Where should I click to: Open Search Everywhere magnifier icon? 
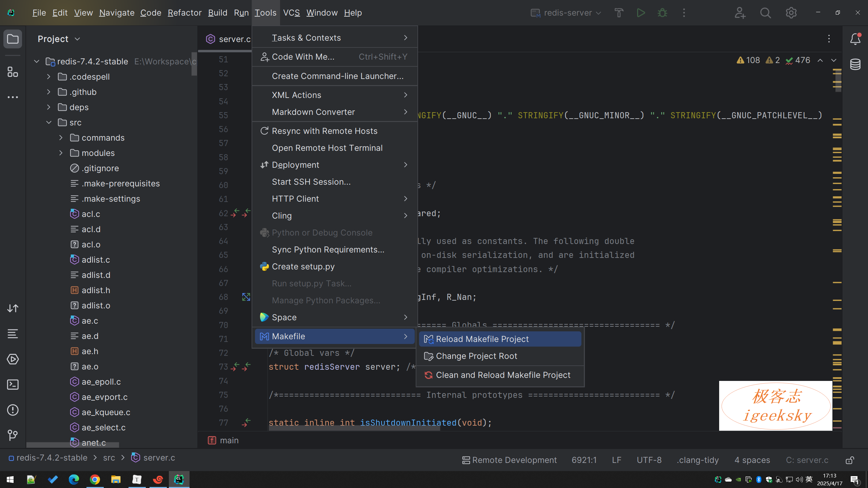[x=765, y=13]
